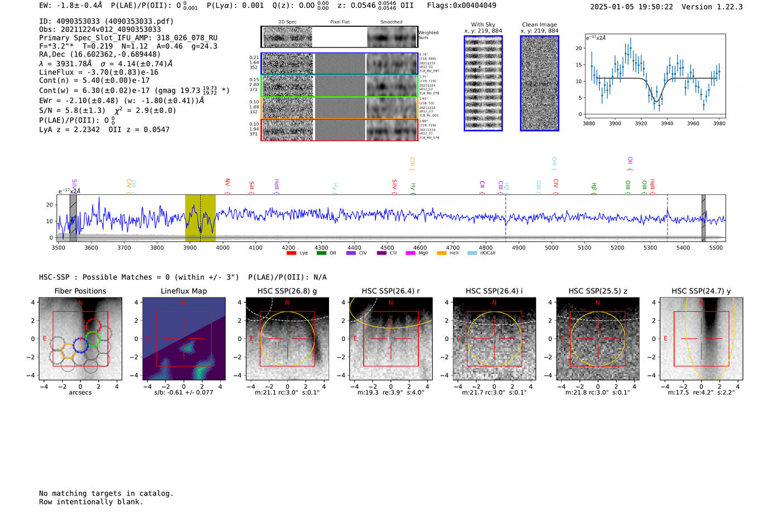Click the dark purple CIII legend swatch
This screenshot has width=782, height=532.
pos(382,253)
